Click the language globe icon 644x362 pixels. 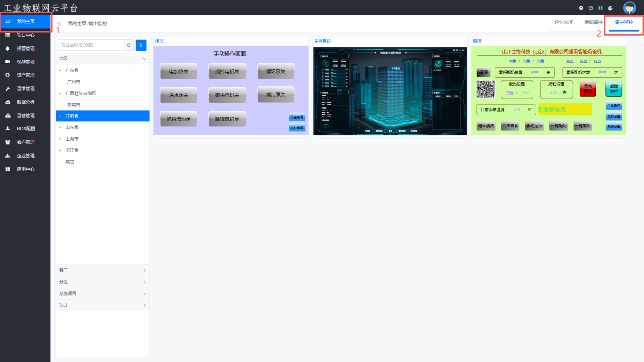pyautogui.click(x=610, y=8)
